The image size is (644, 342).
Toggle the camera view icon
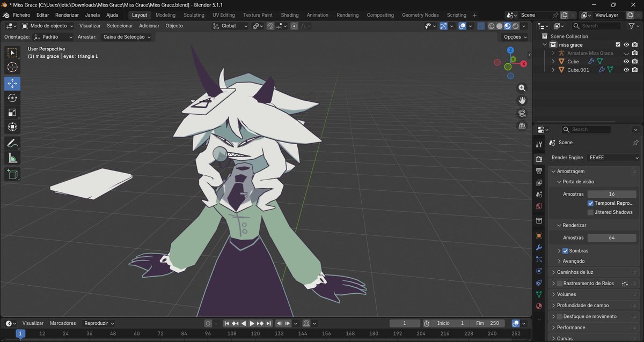[522, 113]
